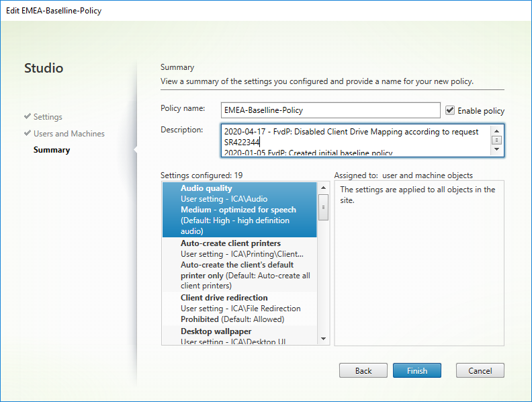Screen dimensions: 532x402
Task: Click the Finish button
Action: [417, 370]
